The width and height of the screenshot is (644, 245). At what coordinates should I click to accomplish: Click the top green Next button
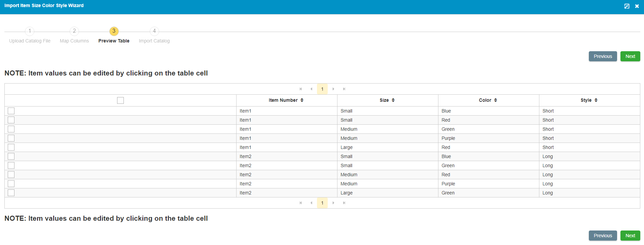click(x=630, y=56)
